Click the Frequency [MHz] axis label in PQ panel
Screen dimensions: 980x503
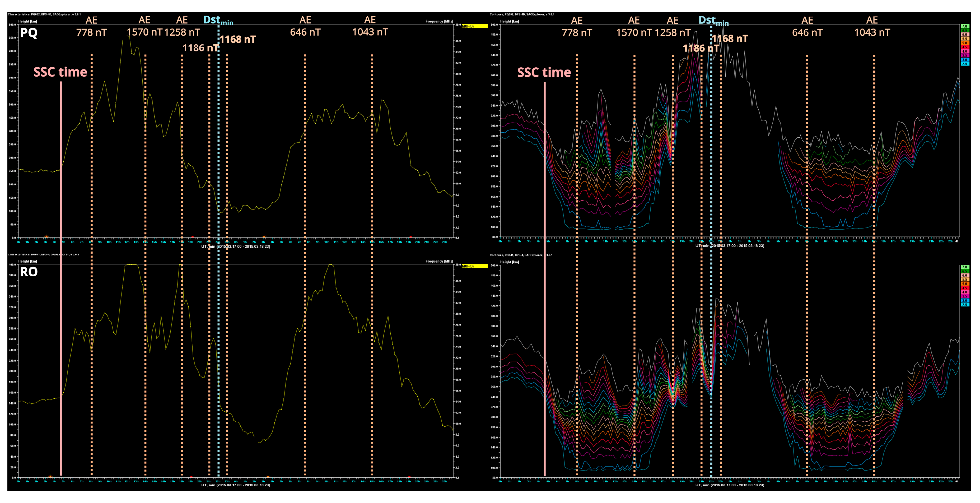point(439,21)
